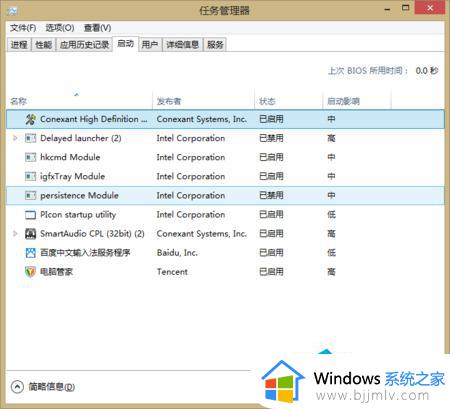This screenshot has height=409, width=450.
Task: Sort by the 发布者 column header
Action: pos(203,101)
